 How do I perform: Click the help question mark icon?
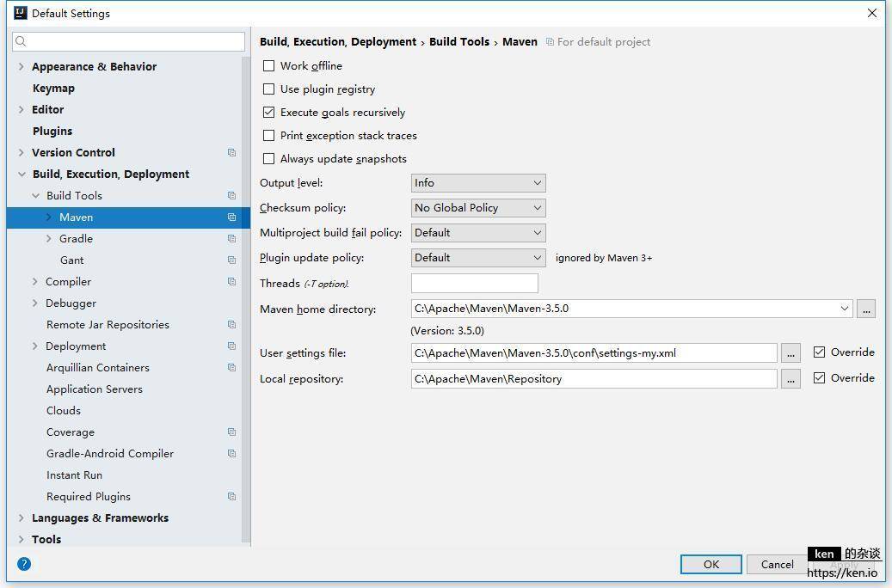point(24,564)
